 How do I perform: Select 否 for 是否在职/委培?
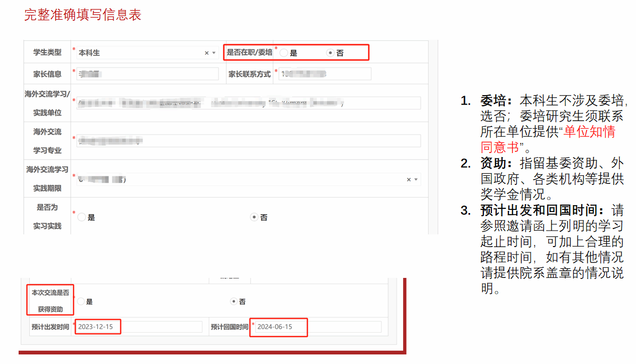[330, 53]
